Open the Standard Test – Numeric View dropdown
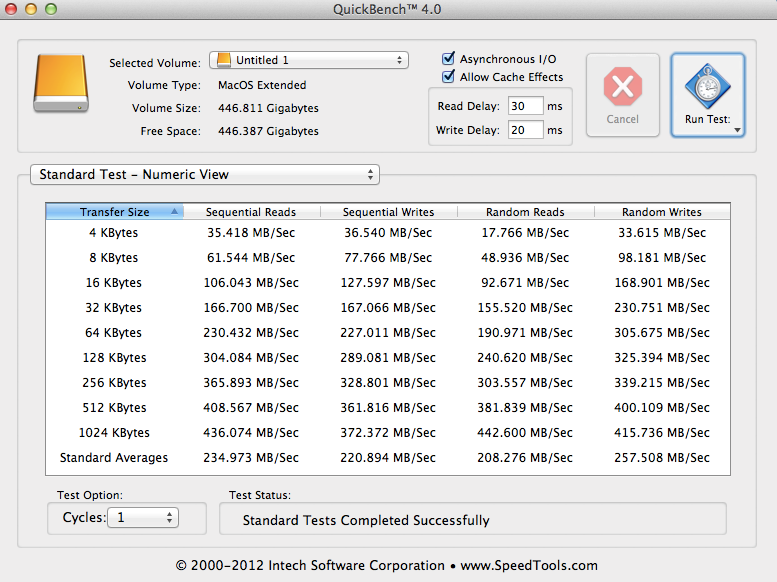 (x=205, y=175)
